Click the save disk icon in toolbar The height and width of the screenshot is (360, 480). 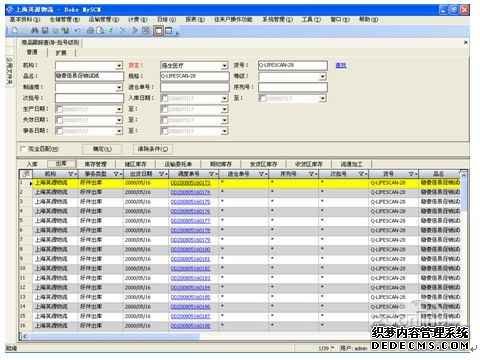click(45, 31)
